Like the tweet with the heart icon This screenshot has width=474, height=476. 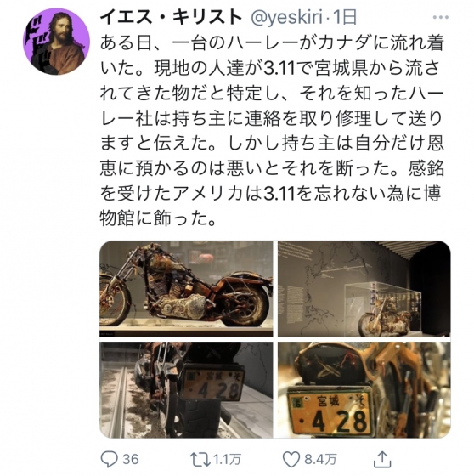291,460
